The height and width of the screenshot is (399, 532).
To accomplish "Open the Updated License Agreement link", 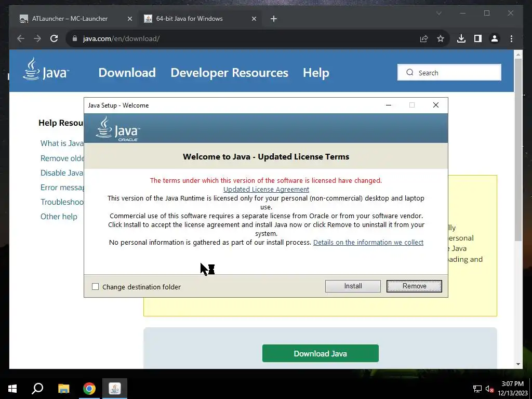I will [266, 189].
